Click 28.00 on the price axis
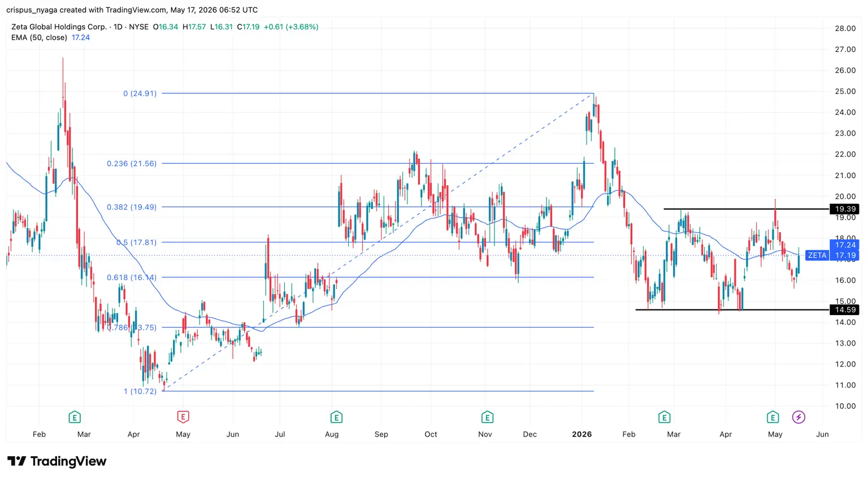 [845, 28]
